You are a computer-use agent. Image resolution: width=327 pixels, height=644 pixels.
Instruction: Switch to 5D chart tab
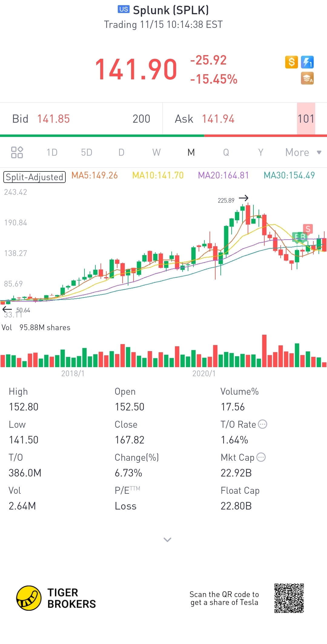tap(87, 152)
